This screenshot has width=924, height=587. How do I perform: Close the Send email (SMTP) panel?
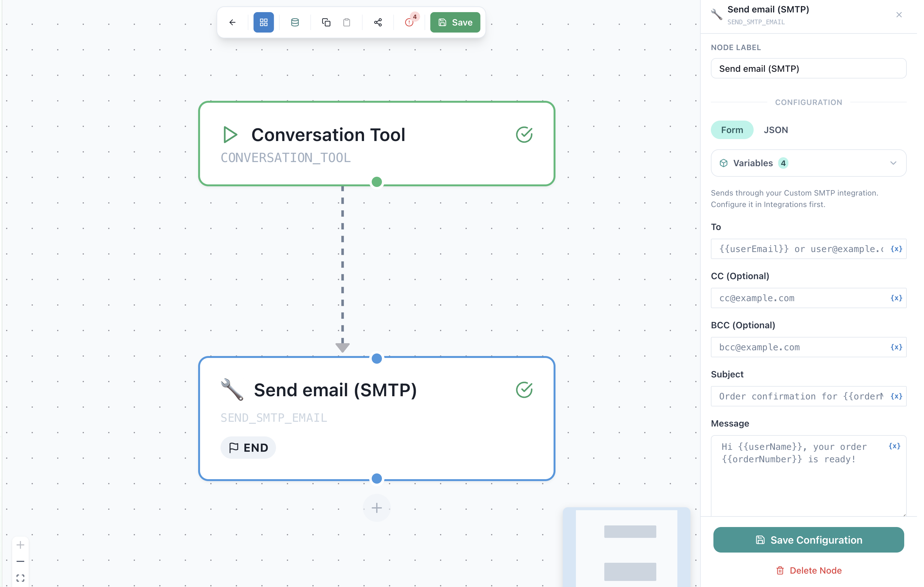899,15
